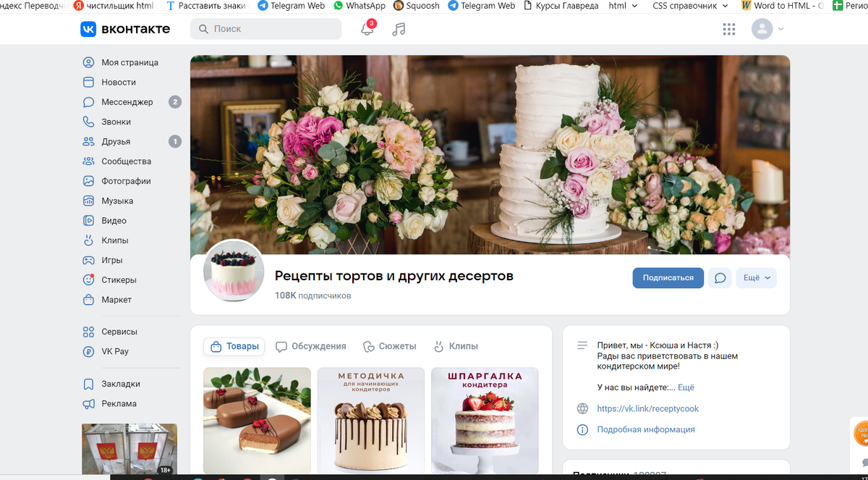Click the Игры gamepad icon

(x=88, y=260)
